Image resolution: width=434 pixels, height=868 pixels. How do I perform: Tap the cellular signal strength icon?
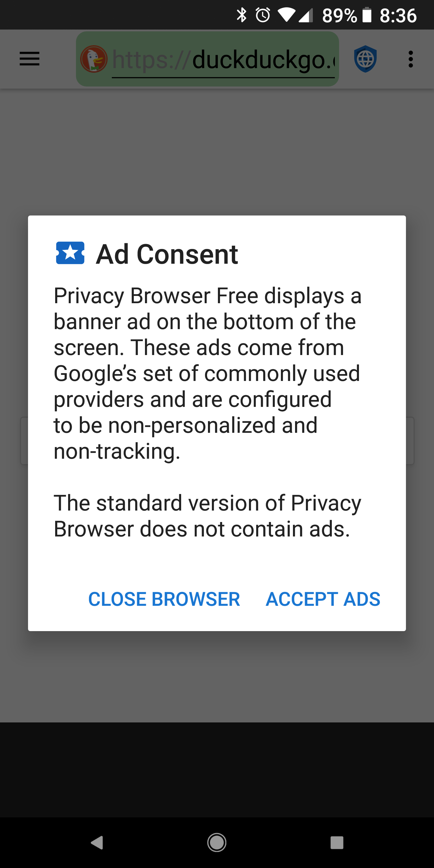pyautogui.click(x=306, y=15)
